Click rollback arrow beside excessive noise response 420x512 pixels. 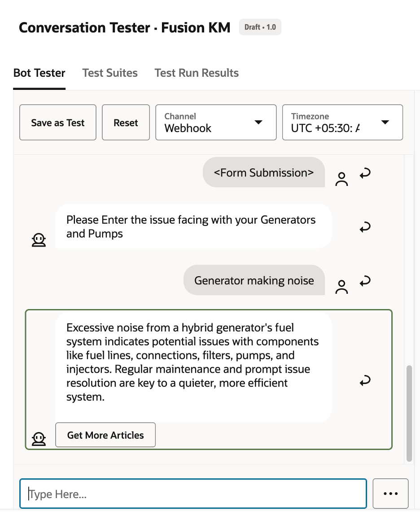coord(365,380)
